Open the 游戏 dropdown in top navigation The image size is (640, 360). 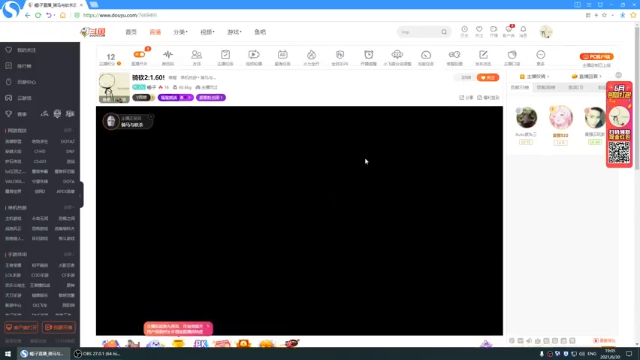pyautogui.click(x=234, y=32)
